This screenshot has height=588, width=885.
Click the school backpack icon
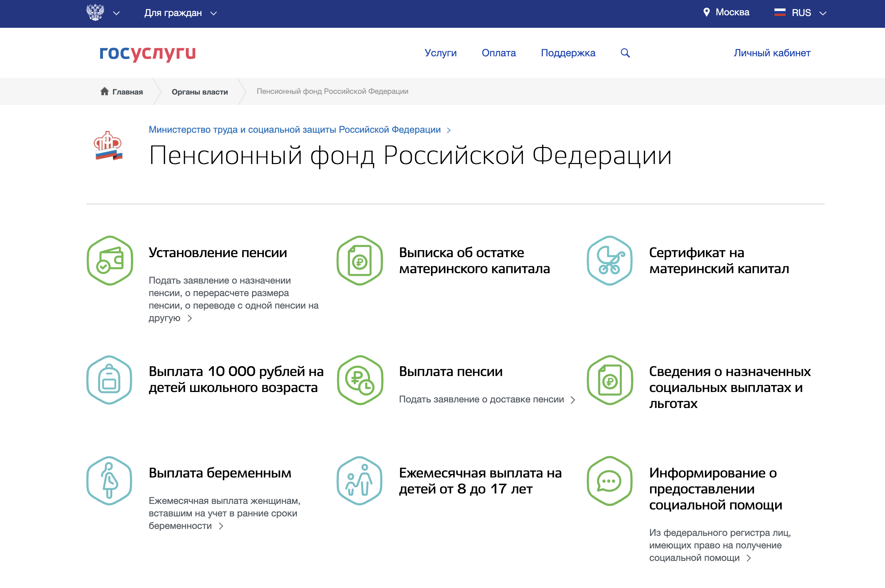tap(109, 380)
